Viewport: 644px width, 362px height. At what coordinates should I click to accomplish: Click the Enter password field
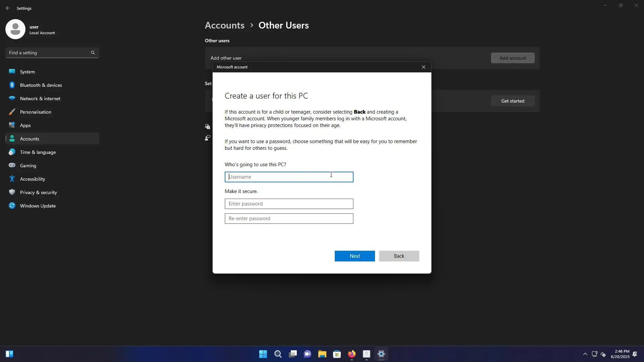[289, 204]
